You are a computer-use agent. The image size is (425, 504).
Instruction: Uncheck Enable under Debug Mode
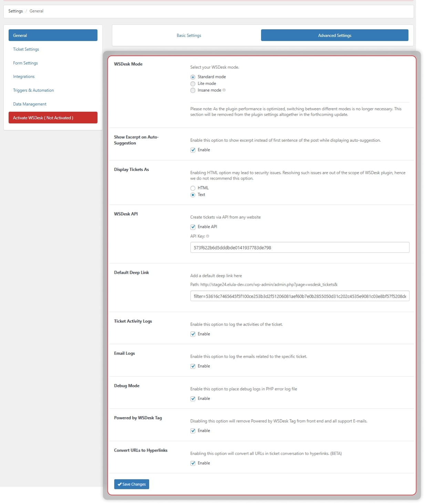pos(193,398)
